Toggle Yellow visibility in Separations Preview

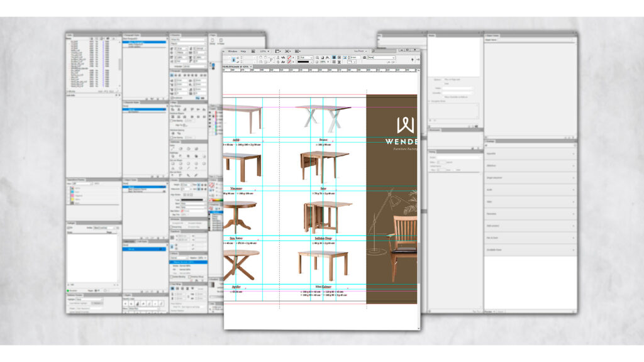point(68,199)
